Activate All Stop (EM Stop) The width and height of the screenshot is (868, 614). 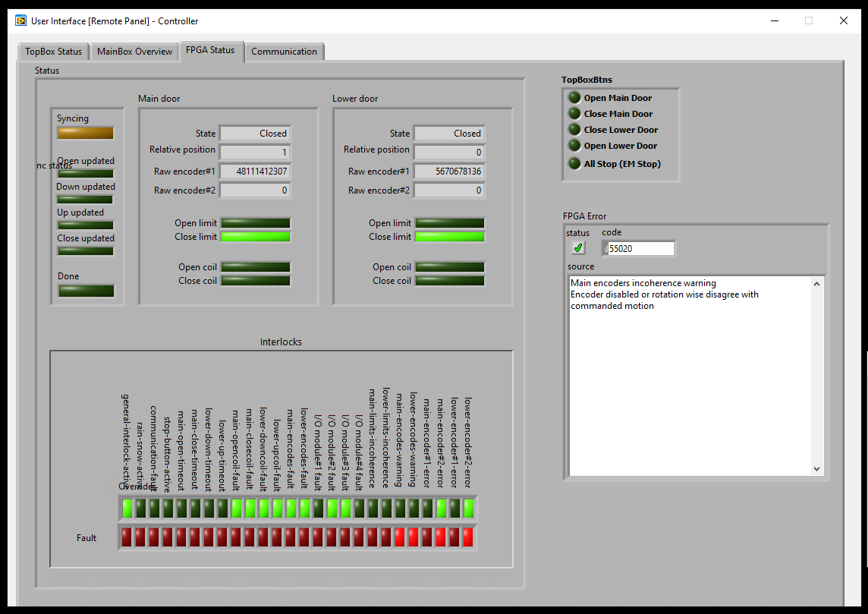[x=574, y=164]
